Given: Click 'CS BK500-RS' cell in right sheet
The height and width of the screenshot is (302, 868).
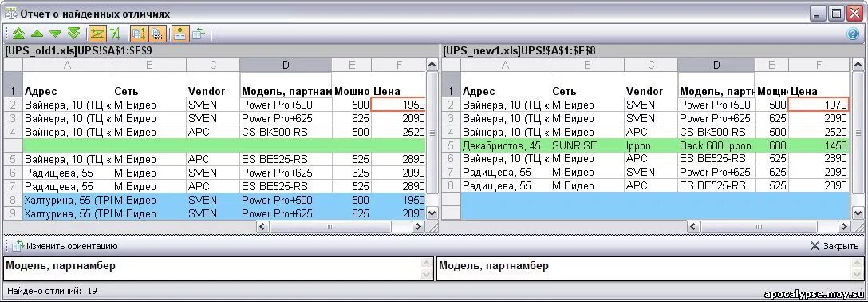Looking at the screenshot, I should coord(716,132).
